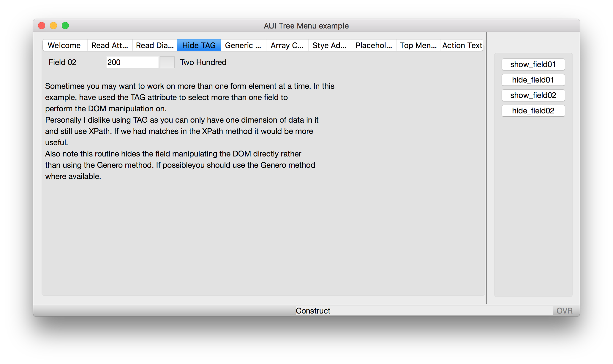Focus the Field 02 input containing 200

pos(132,62)
